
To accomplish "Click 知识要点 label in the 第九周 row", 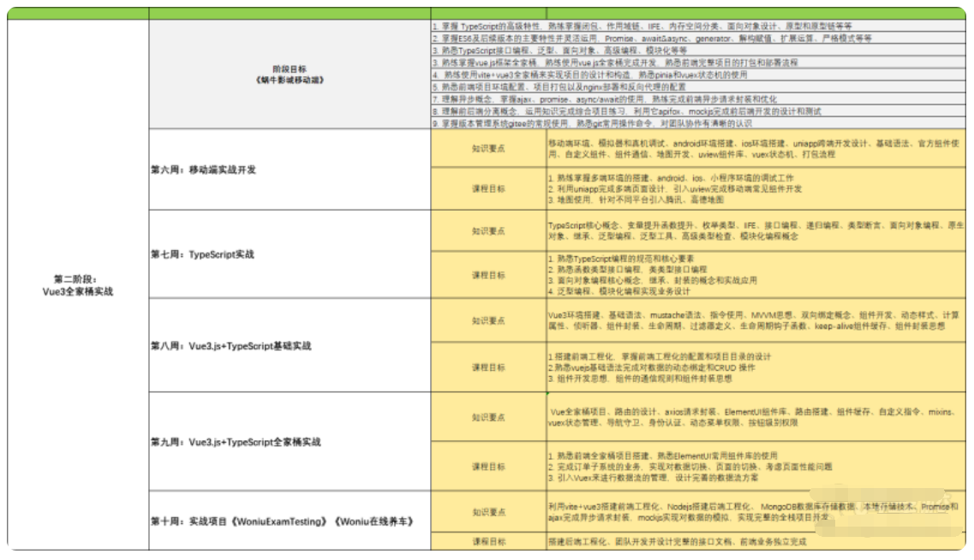I will (x=488, y=417).
